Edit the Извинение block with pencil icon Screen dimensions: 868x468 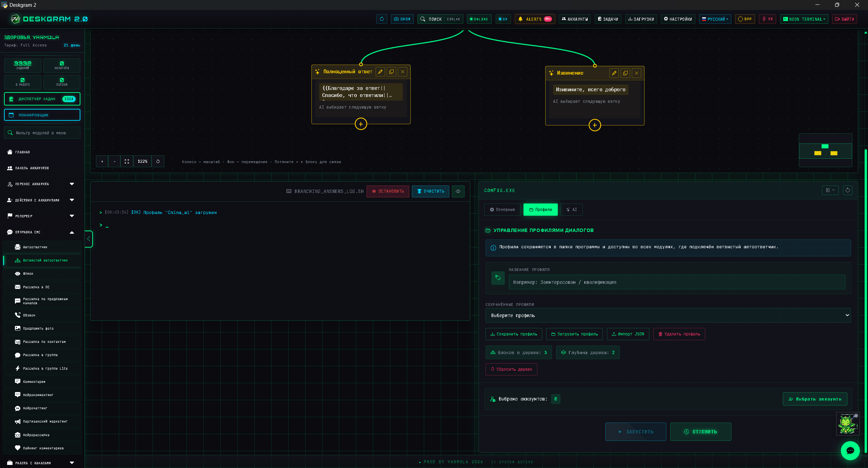tap(614, 73)
